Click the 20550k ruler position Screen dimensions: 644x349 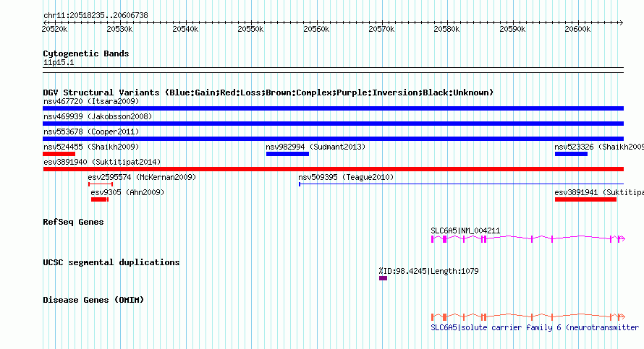pos(250,29)
